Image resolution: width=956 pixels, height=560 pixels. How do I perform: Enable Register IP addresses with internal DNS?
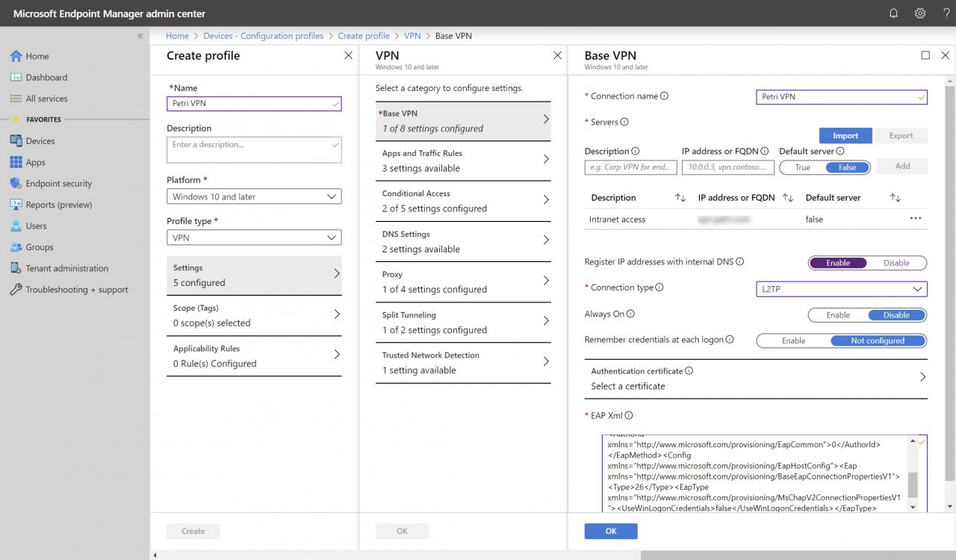(838, 263)
